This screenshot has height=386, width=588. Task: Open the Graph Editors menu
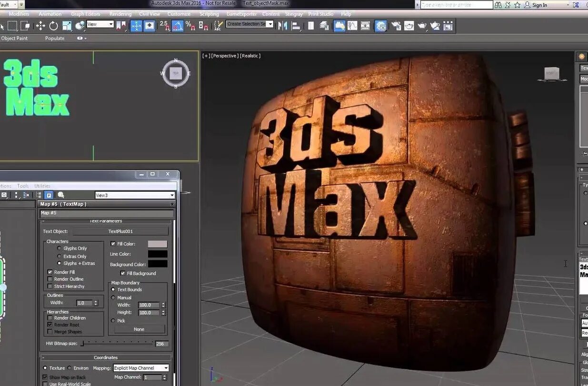(x=86, y=14)
